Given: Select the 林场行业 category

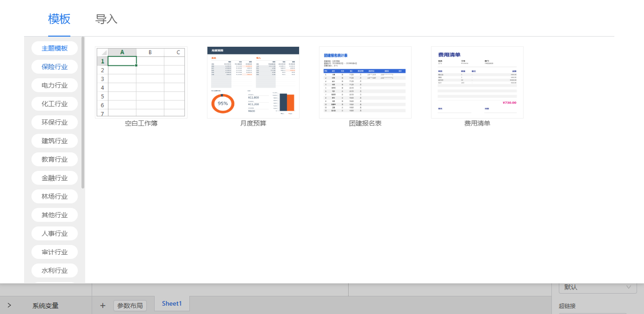Looking at the screenshot, I should (x=55, y=196).
